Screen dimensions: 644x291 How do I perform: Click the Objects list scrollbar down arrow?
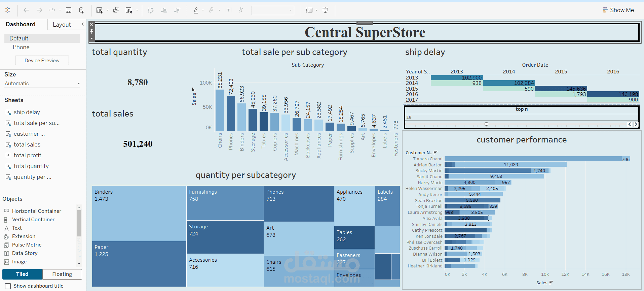(x=79, y=264)
